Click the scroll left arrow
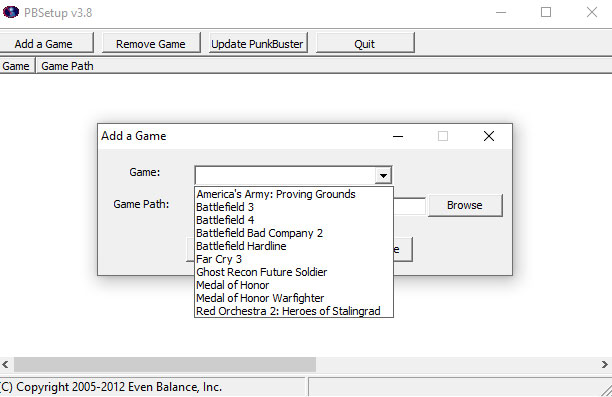The image size is (612, 397). click(x=5, y=364)
